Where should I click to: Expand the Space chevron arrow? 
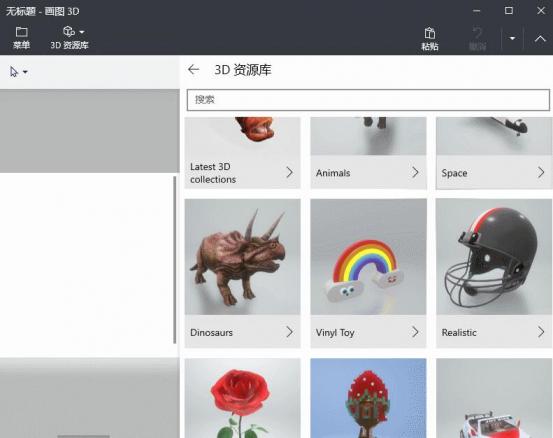click(x=541, y=172)
